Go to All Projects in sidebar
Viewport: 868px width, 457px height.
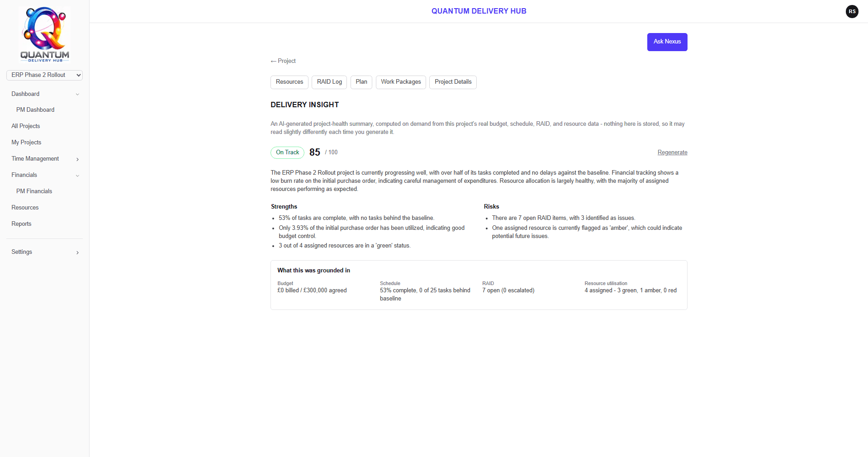point(26,126)
